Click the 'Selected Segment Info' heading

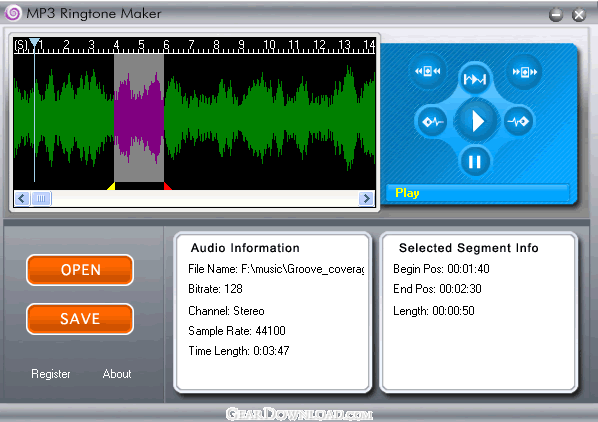[x=469, y=248]
